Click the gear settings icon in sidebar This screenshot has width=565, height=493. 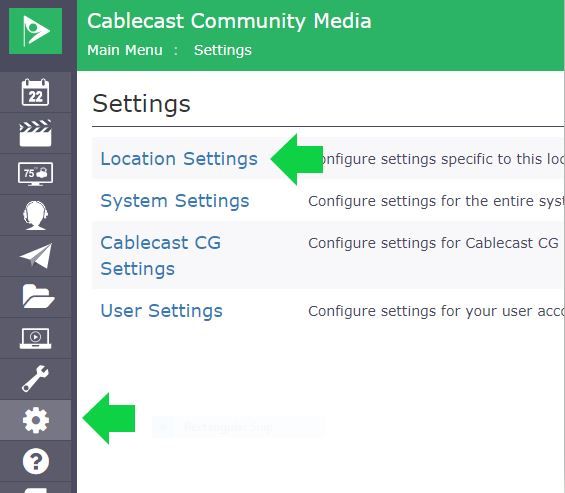pyautogui.click(x=35, y=420)
